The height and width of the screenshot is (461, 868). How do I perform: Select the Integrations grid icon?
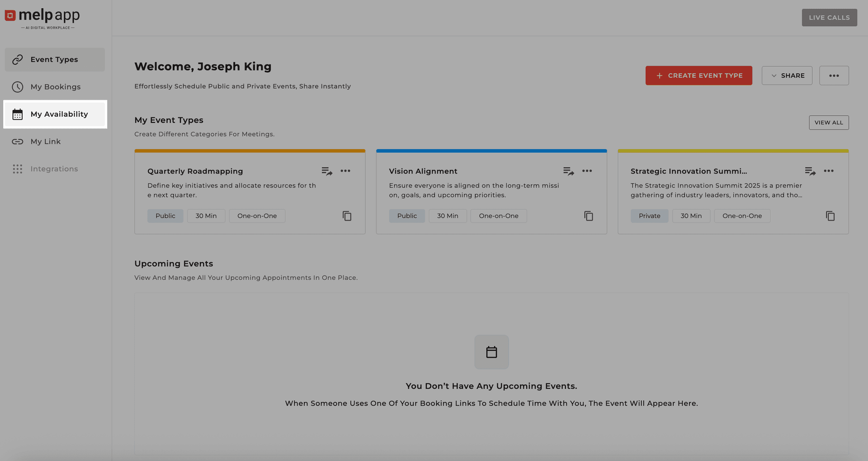point(17,169)
